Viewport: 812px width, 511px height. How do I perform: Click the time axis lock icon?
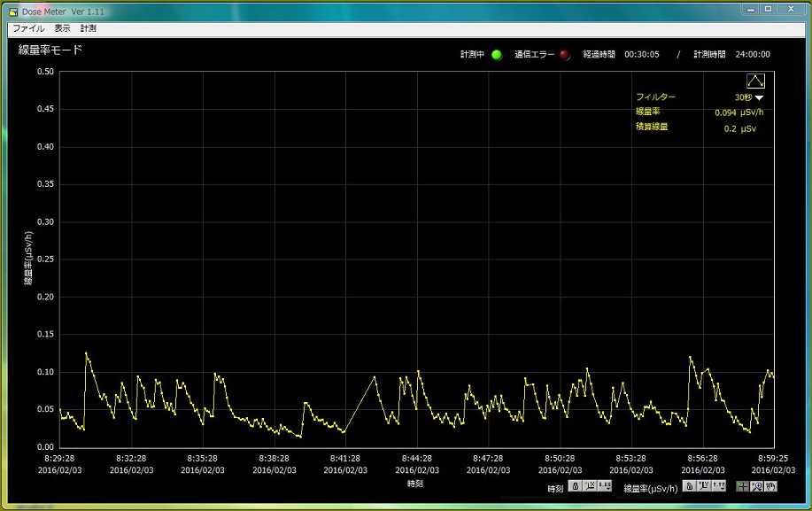pyautogui.click(x=576, y=486)
